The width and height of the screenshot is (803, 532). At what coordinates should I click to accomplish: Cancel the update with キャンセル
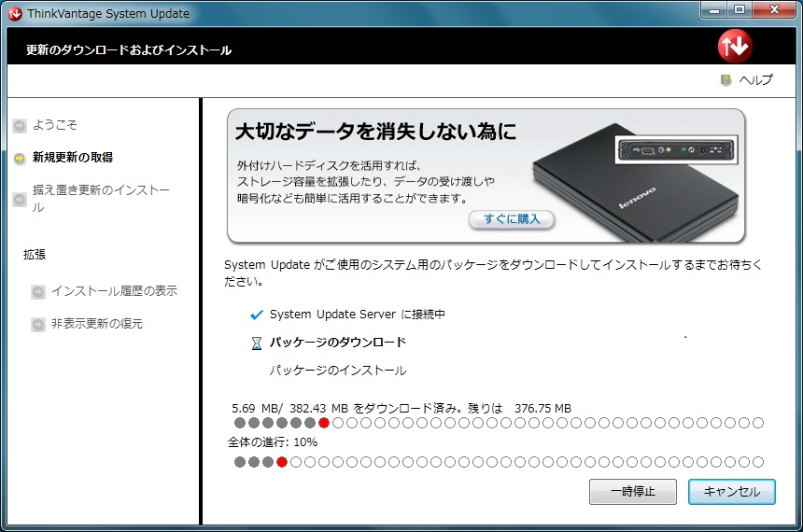732,492
